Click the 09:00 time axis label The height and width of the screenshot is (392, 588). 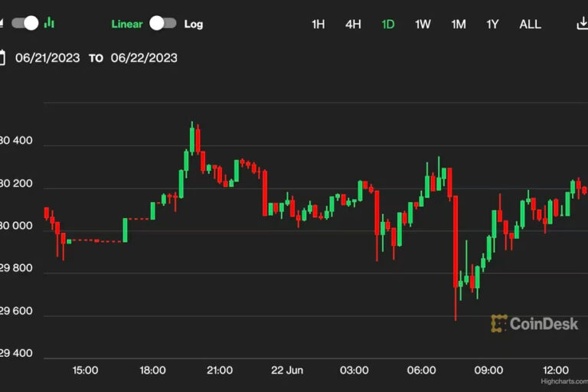488,371
